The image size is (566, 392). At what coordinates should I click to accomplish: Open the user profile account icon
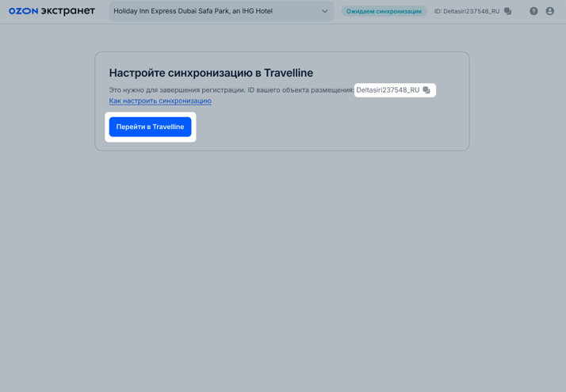coord(550,11)
